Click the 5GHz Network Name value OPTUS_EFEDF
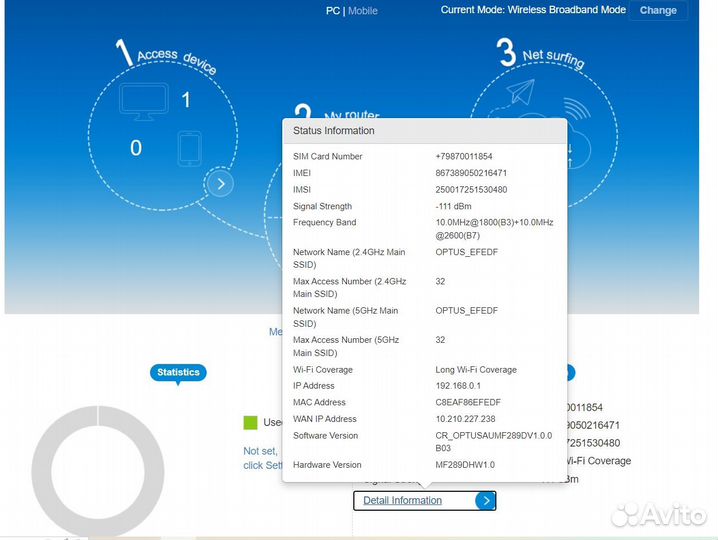The width and height of the screenshot is (718, 540). [467, 311]
